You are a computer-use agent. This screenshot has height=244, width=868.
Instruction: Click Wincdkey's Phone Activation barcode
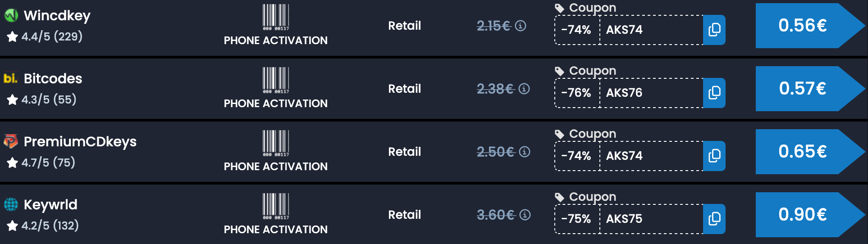pos(276,17)
